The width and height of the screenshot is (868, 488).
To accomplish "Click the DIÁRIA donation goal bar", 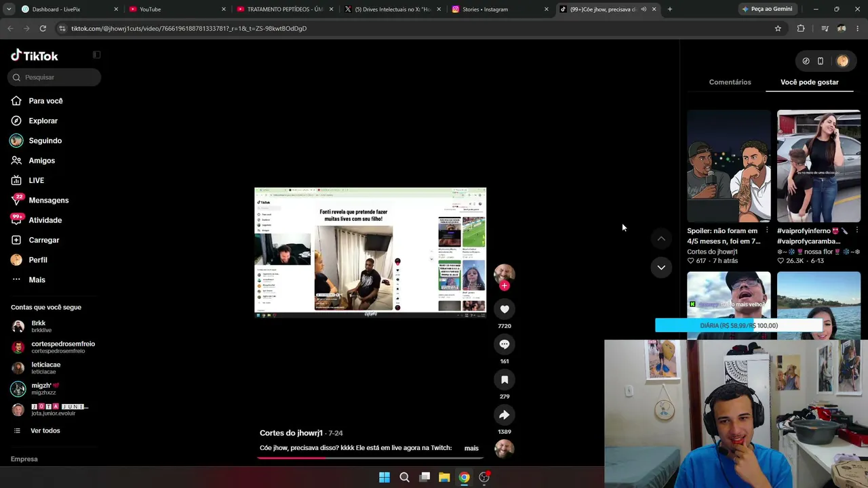I will tap(738, 325).
